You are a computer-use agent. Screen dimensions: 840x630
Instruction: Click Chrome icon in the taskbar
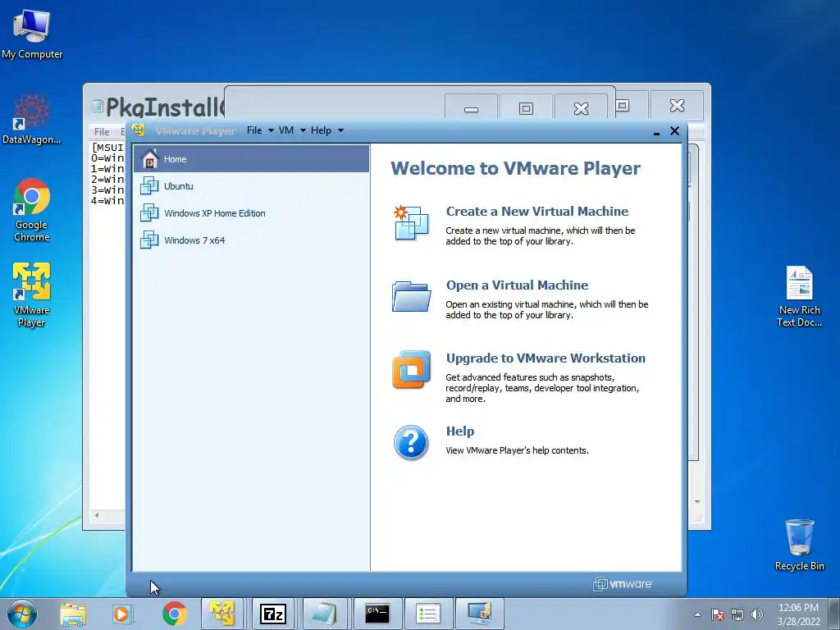(x=174, y=614)
